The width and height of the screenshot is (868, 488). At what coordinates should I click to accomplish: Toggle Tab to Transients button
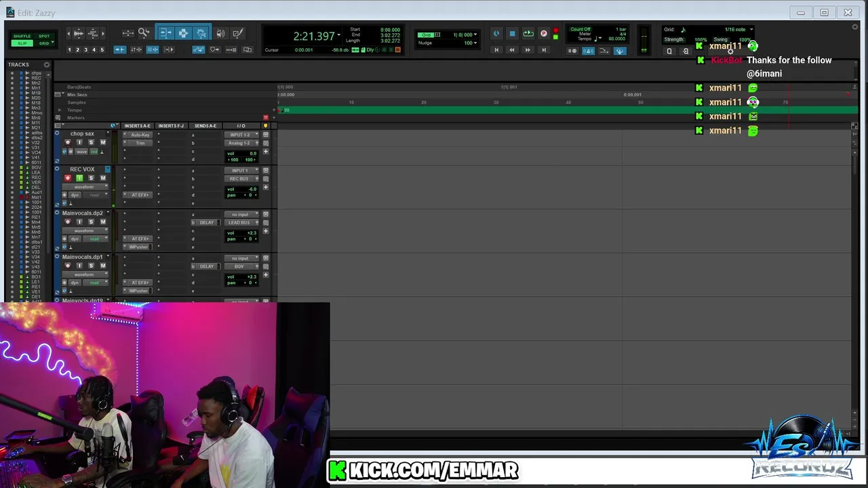pyautogui.click(x=120, y=49)
